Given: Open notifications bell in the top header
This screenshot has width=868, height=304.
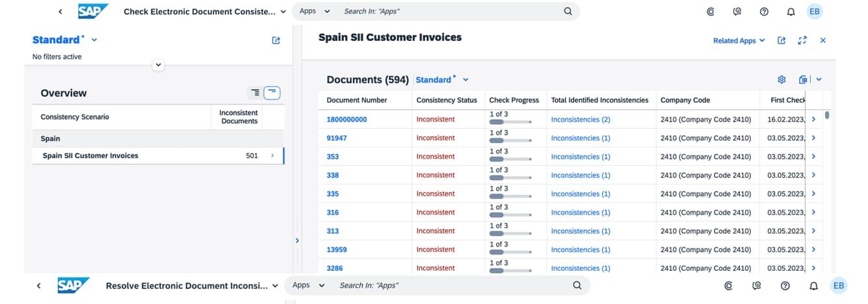Looking at the screenshot, I should tap(791, 12).
